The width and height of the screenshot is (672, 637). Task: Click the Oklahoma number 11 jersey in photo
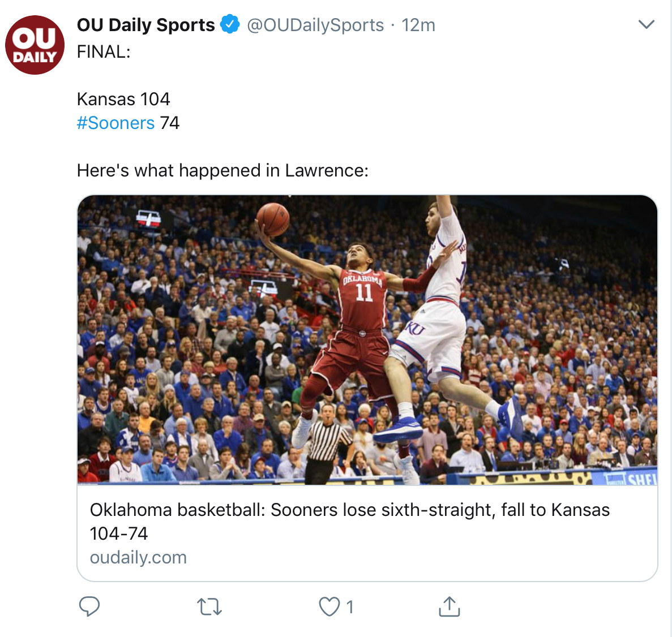363,294
